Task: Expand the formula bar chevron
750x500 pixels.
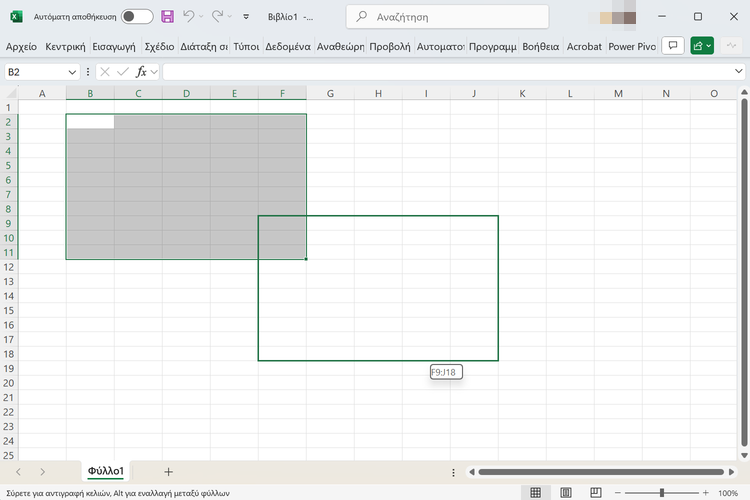Action: 739,71
